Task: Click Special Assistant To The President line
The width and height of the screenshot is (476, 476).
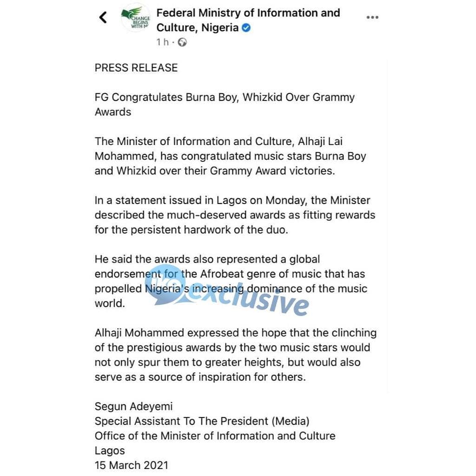Action: pyautogui.click(x=202, y=421)
